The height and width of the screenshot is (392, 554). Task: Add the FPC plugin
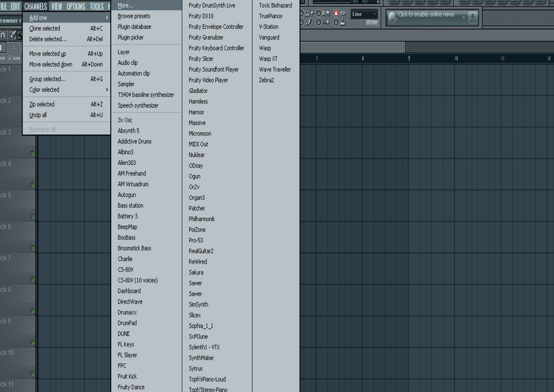point(147,365)
